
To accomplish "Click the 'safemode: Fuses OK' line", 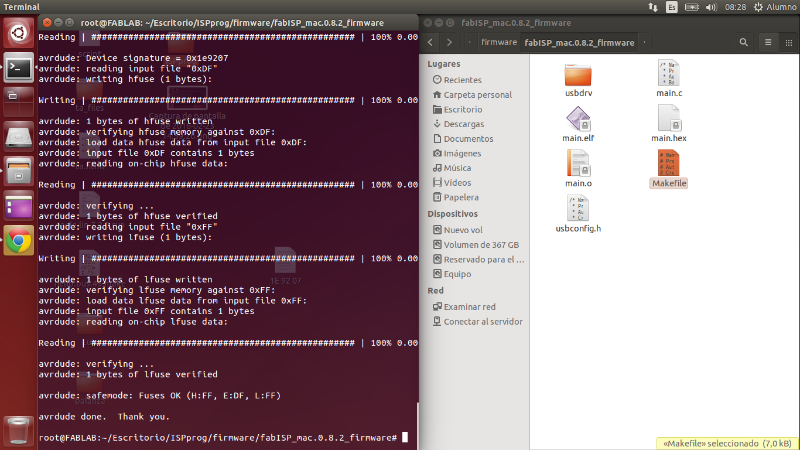I will [160, 395].
